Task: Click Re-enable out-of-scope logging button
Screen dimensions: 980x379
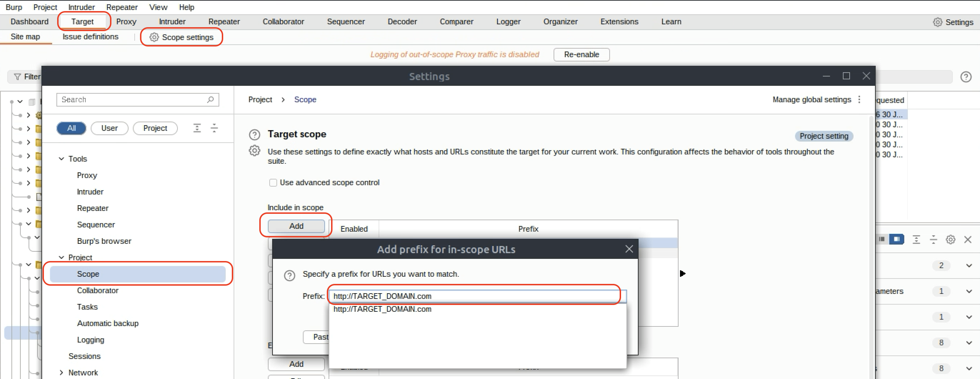Action: (x=581, y=54)
